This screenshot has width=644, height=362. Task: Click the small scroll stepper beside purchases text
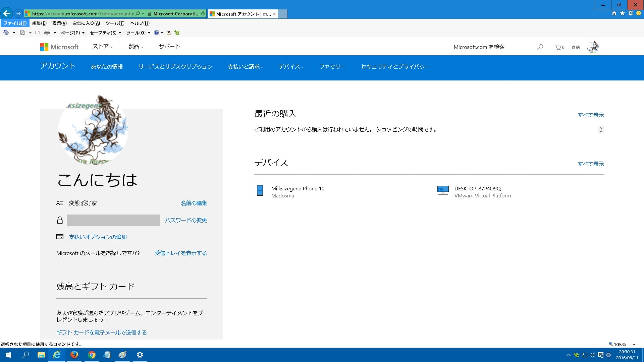[601, 130]
